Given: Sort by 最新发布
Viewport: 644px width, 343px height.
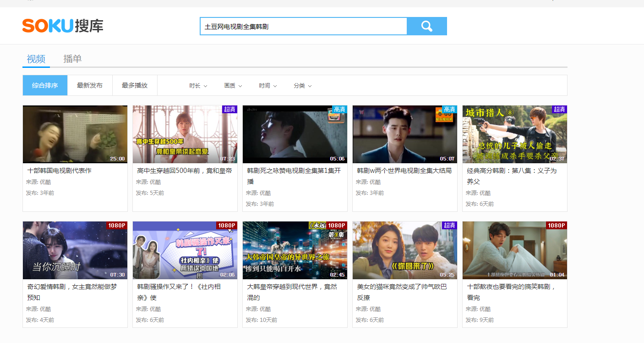Looking at the screenshot, I should click(x=90, y=85).
